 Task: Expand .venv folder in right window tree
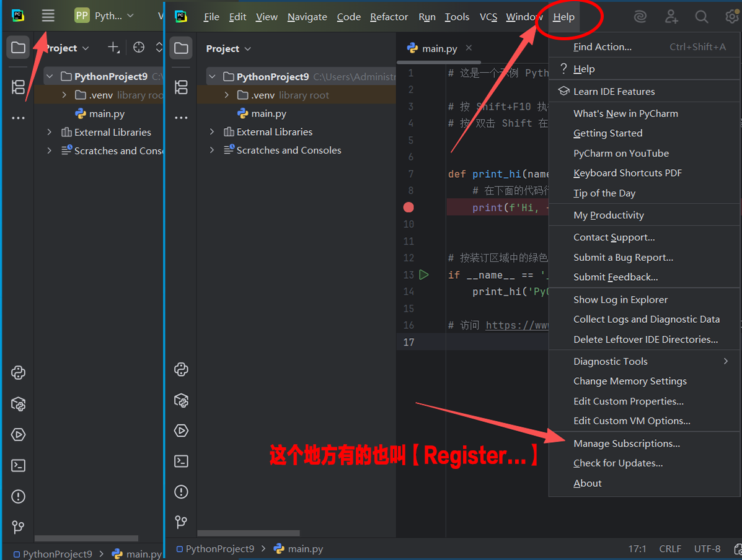click(227, 95)
